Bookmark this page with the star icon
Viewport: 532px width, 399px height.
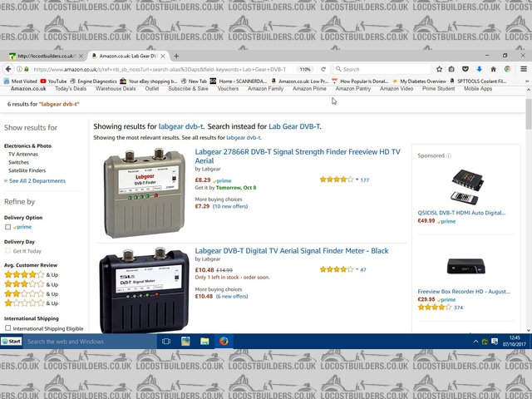pos(439,69)
